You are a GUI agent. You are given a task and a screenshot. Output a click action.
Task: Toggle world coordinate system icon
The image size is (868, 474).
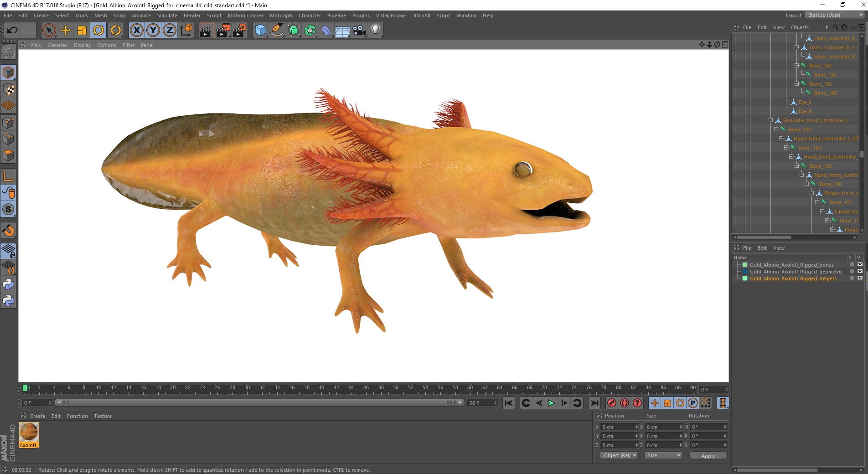pyautogui.click(x=186, y=31)
